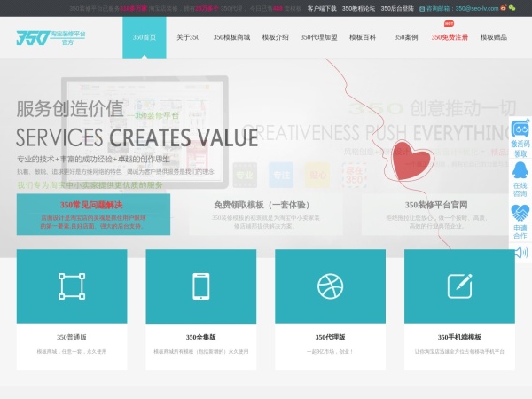This screenshot has height=399, width=532.
Task: Open the 350全集版 card title
Action: (201, 337)
